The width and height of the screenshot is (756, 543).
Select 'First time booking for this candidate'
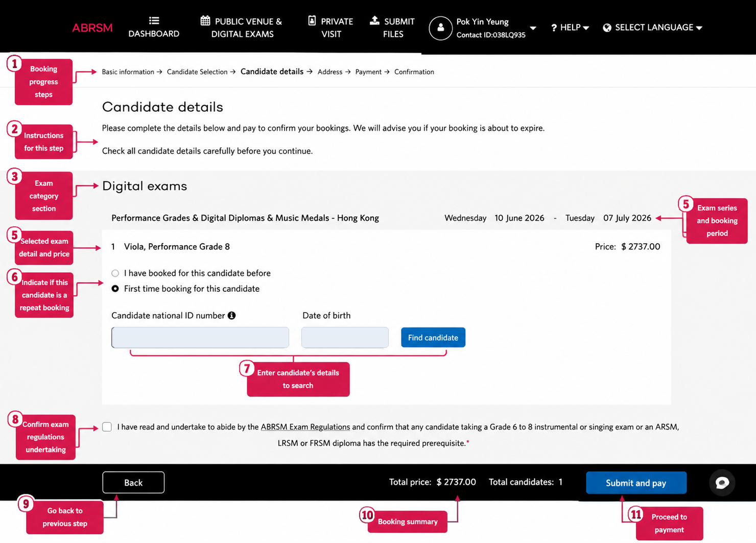tap(115, 289)
